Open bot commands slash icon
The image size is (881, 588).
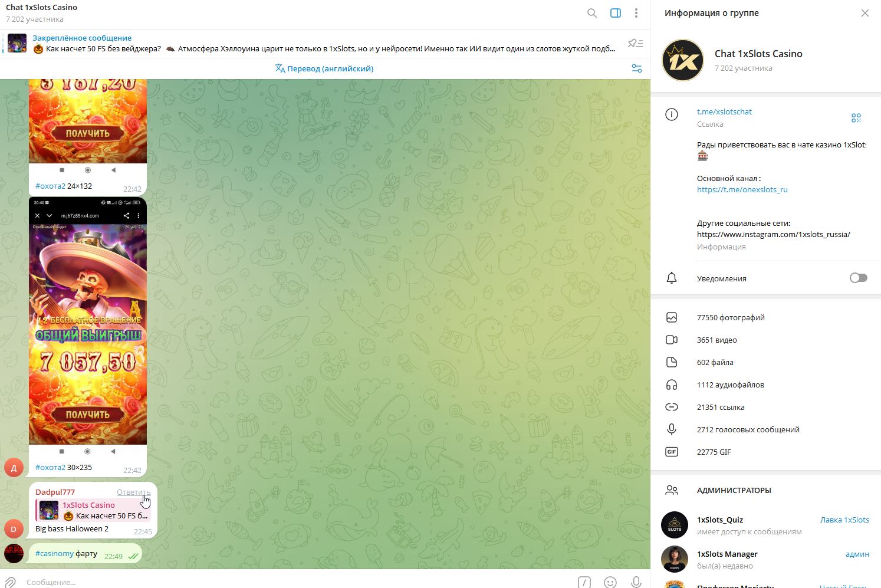(x=584, y=582)
